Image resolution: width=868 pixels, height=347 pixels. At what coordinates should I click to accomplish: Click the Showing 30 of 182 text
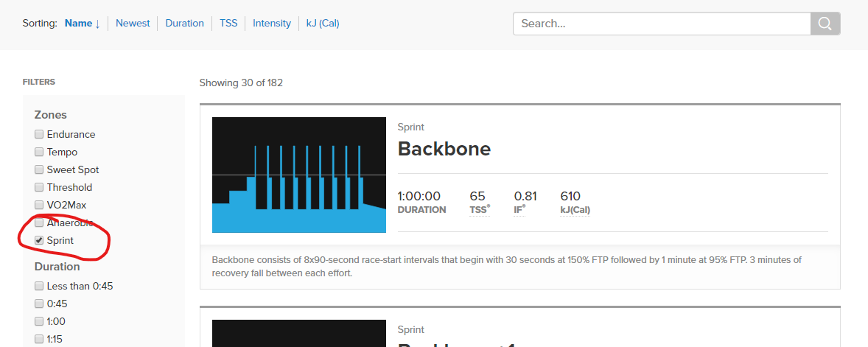[241, 83]
